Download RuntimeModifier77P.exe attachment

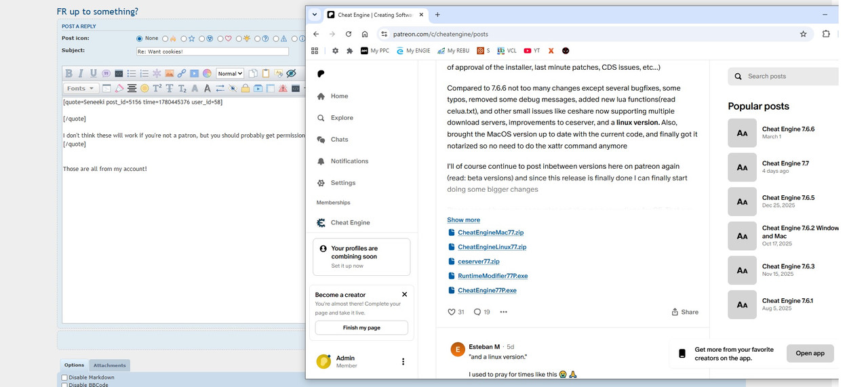[492, 276]
